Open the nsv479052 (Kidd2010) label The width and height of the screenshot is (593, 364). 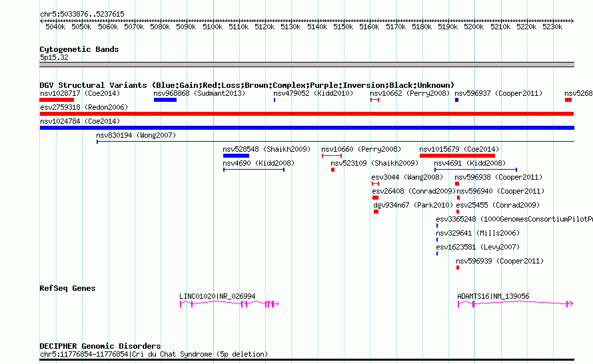tap(313, 93)
